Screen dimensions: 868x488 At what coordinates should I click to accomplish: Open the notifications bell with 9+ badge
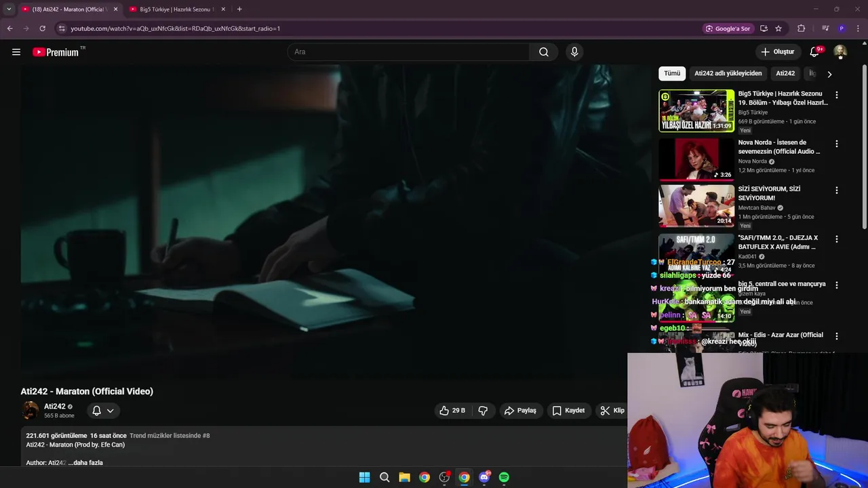[815, 52]
